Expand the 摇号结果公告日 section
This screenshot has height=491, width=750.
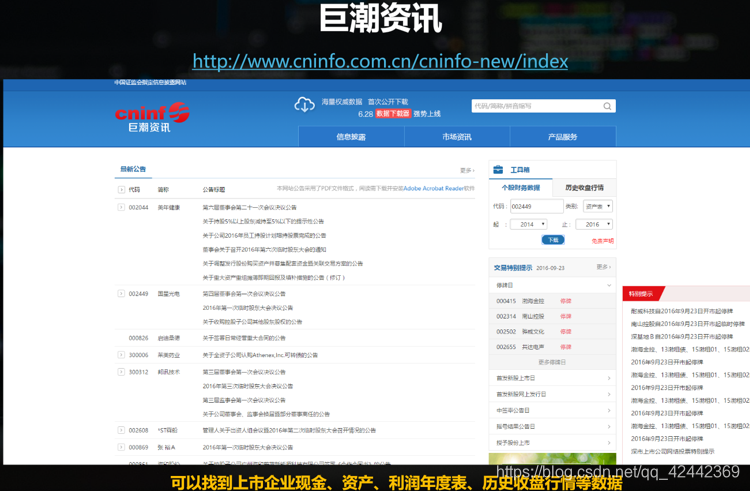(552, 426)
